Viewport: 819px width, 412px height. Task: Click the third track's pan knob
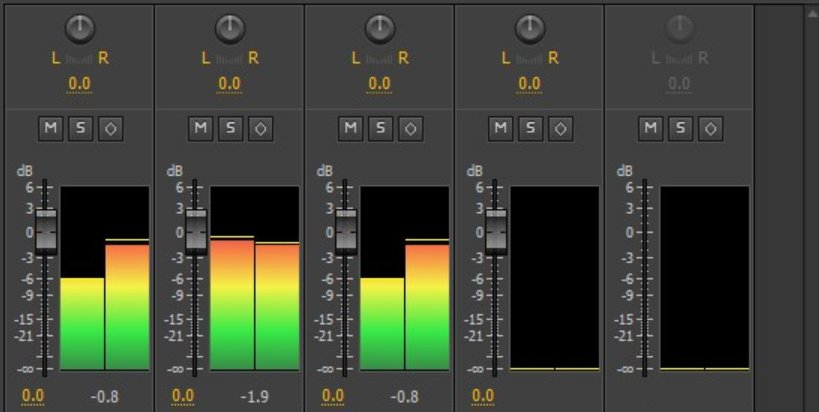pyautogui.click(x=380, y=28)
